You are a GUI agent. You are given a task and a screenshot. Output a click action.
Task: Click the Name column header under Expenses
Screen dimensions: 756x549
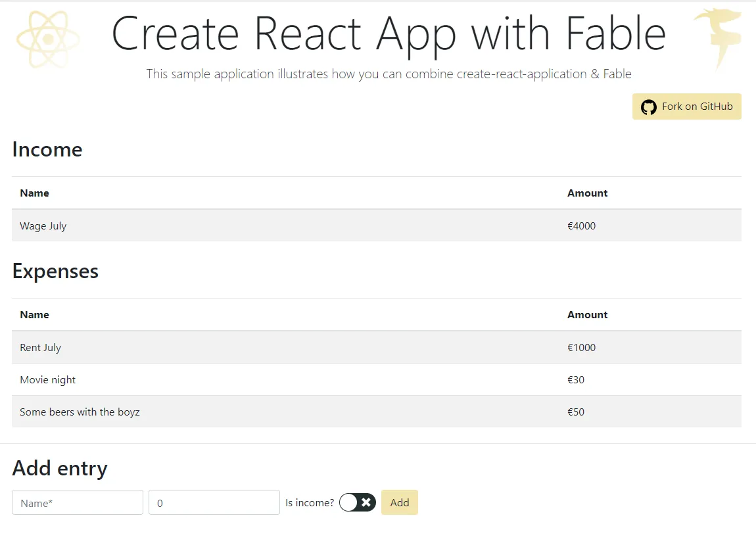pos(34,314)
